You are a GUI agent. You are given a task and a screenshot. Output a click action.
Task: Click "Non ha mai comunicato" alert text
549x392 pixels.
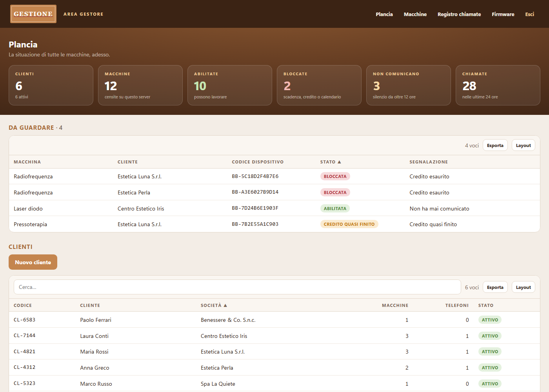pos(439,209)
